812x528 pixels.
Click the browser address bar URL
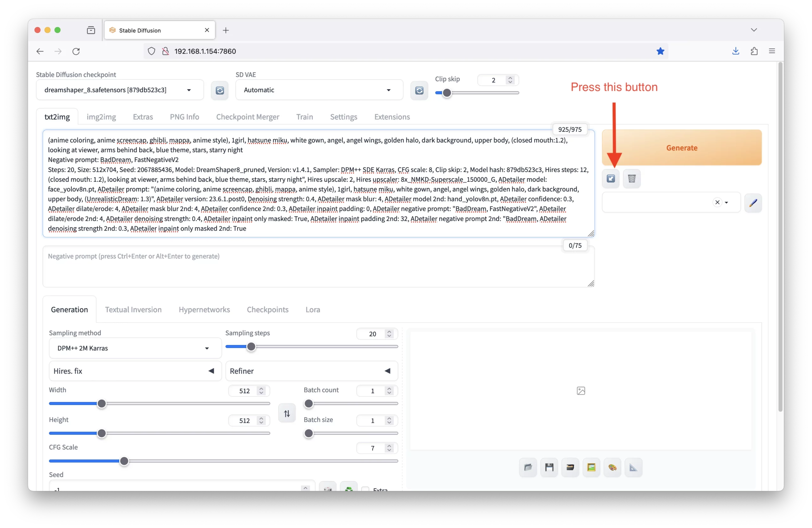tap(205, 51)
